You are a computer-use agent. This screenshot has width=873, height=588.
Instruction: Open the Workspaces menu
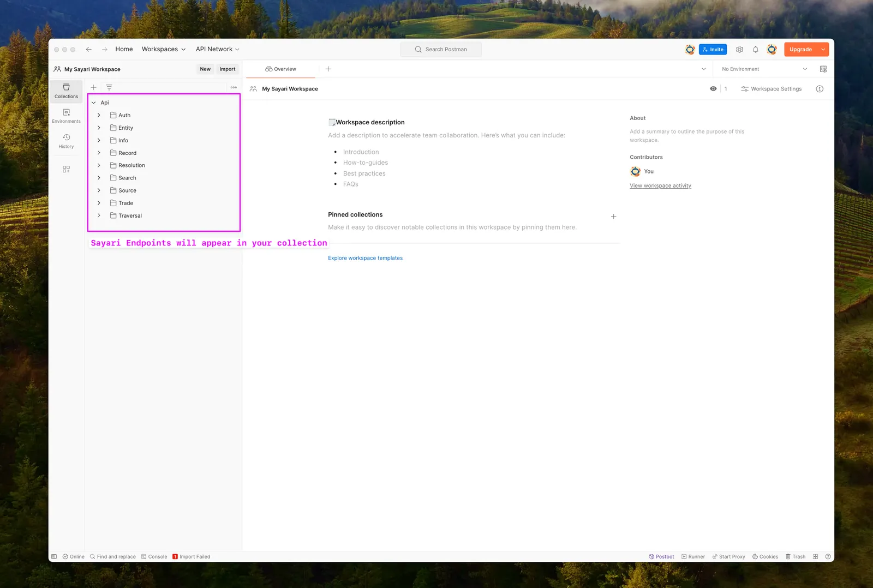[x=164, y=49]
